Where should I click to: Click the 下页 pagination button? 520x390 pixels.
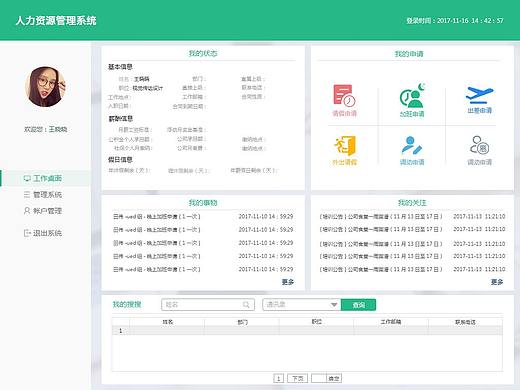[298, 378]
